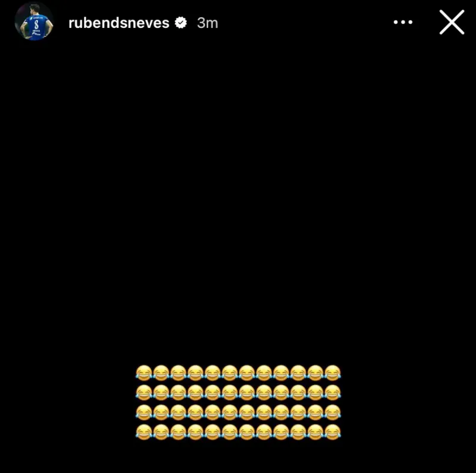Image resolution: width=476 pixels, height=473 pixels.
Task: Click the 3m timestamp
Action: click(x=207, y=23)
